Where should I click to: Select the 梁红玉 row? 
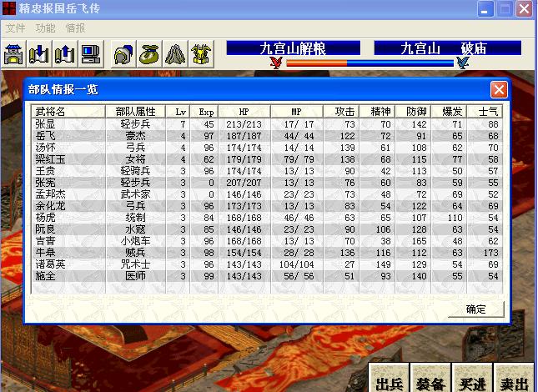pos(267,159)
